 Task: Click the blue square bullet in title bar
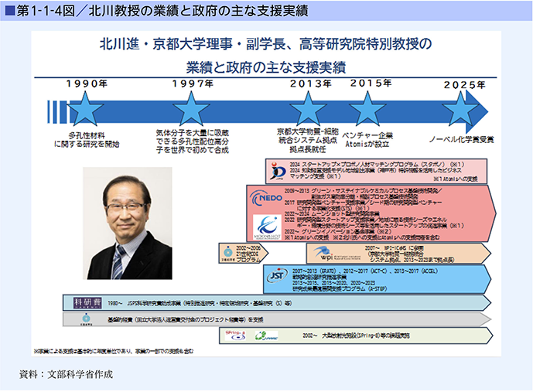[x=10, y=11]
